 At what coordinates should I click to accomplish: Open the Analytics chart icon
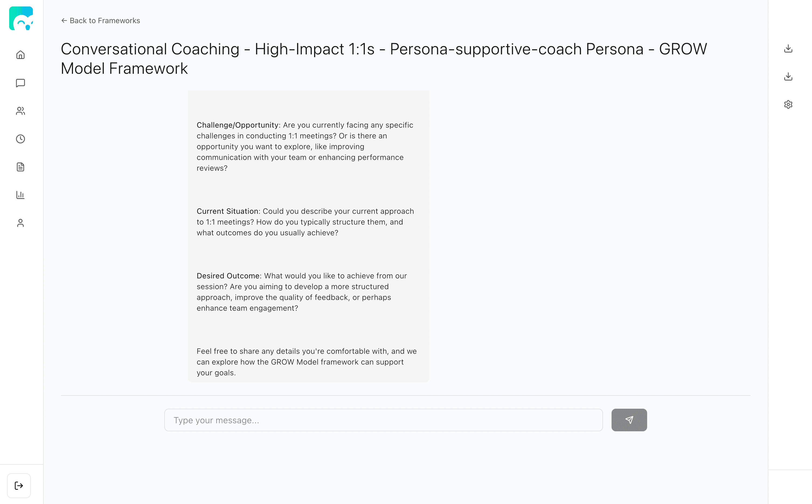[x=20, y=195]
